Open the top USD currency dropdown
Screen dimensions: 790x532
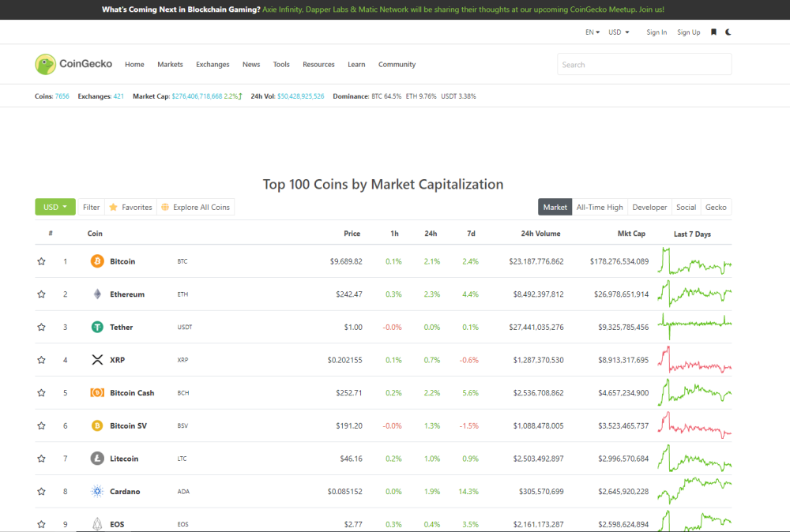[619, 32]
